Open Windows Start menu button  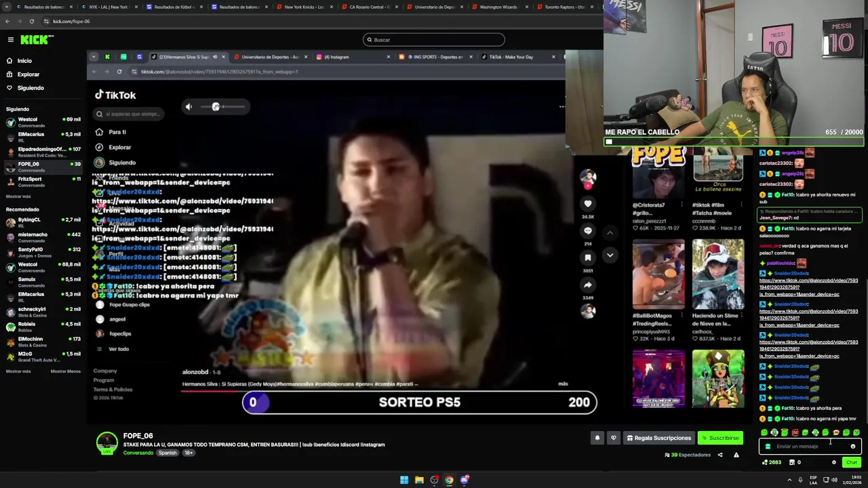click(404, 480)
